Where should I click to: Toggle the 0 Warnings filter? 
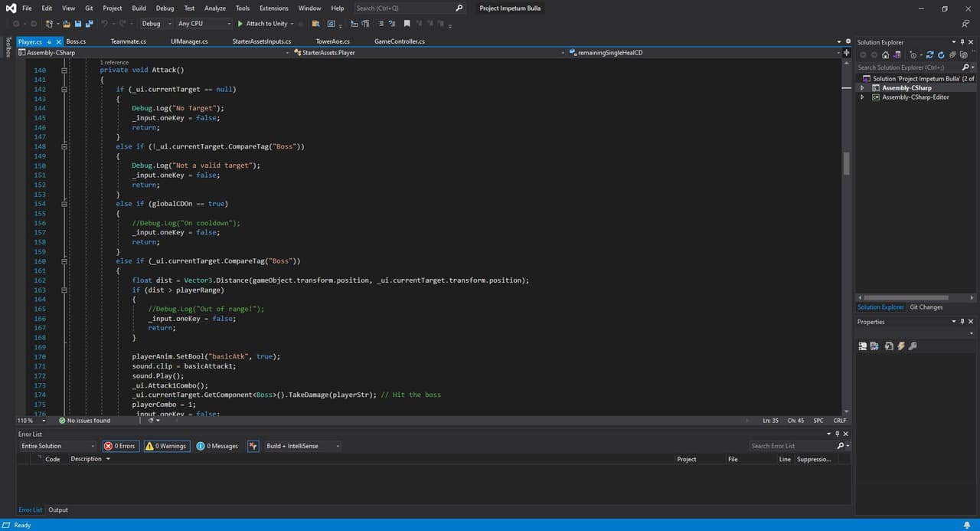click(x=166, y=446)
